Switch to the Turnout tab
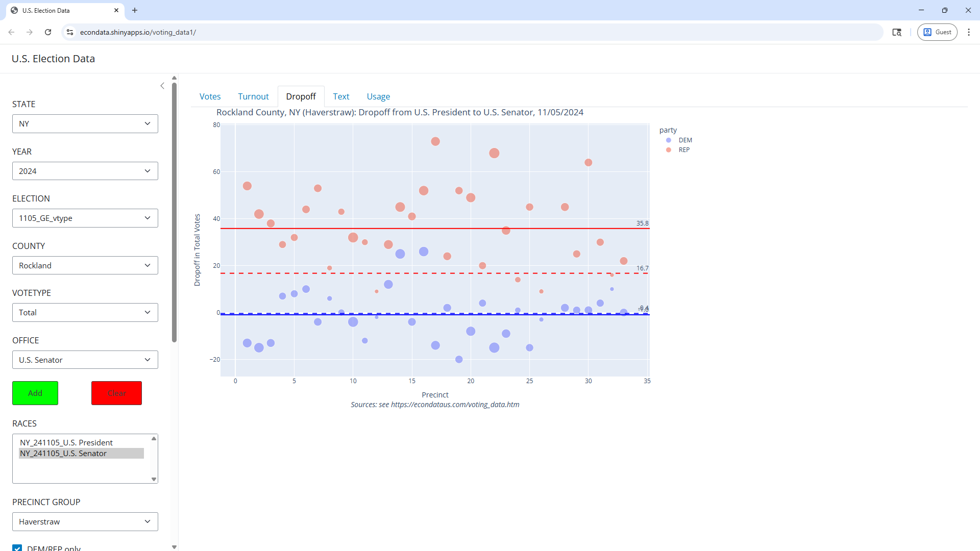 click(x=253, y=96)
